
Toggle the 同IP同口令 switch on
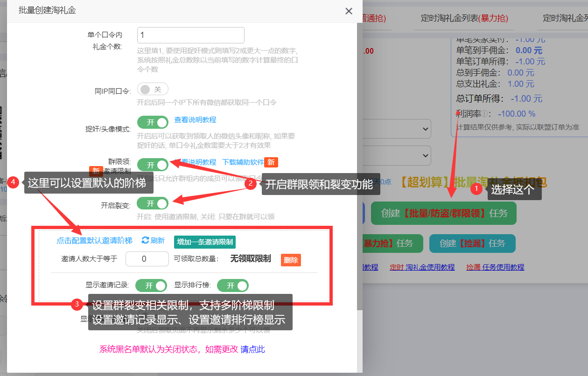153,89
